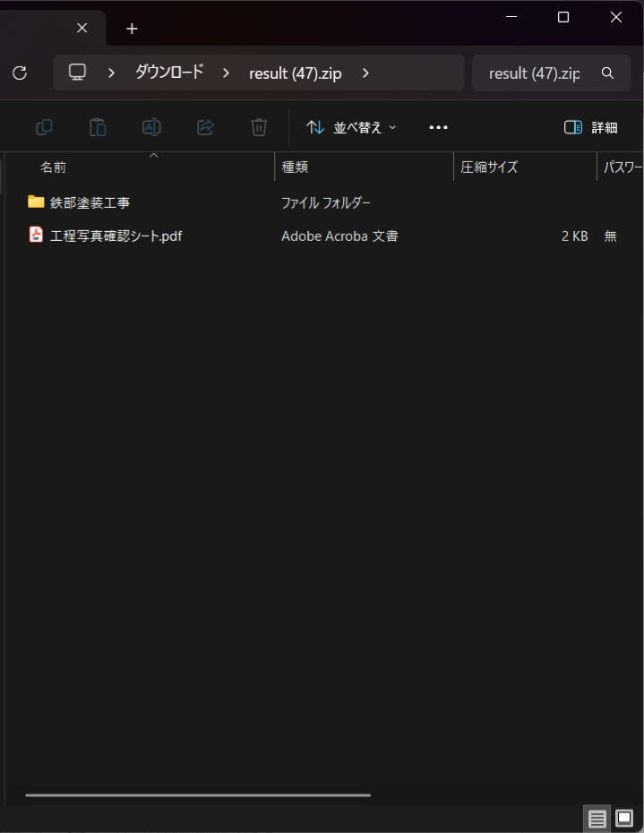
Task: Open the 並べ替え sort dropdown
Action: [x=351, y=127]
